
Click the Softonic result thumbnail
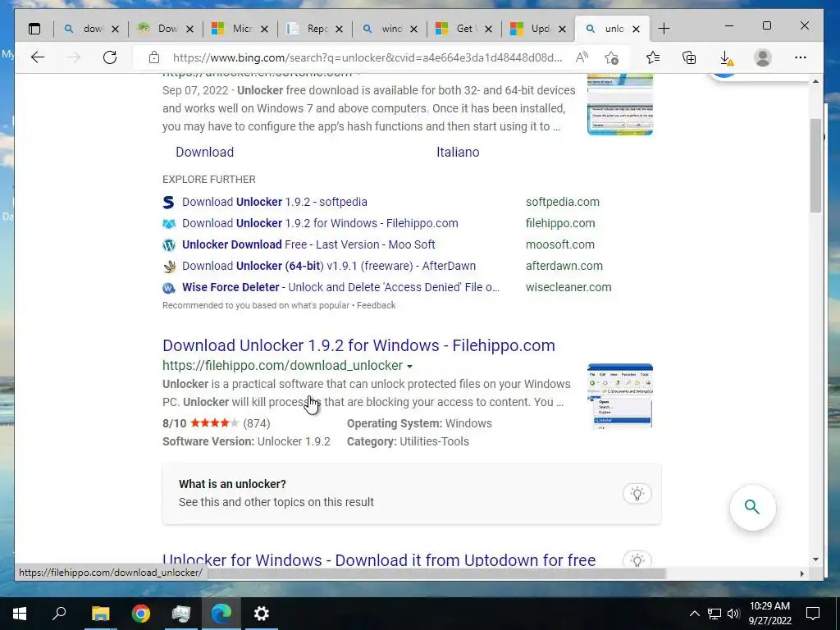pos(620,104)
